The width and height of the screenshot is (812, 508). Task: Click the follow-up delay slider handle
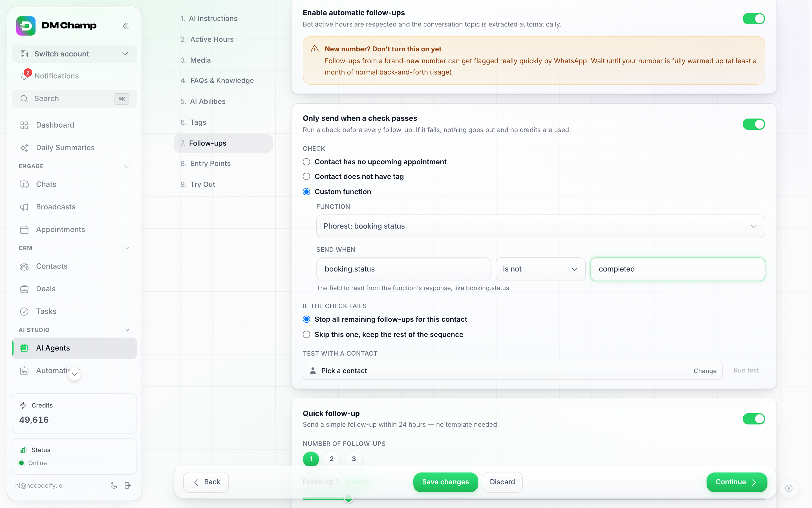(348, 499)
